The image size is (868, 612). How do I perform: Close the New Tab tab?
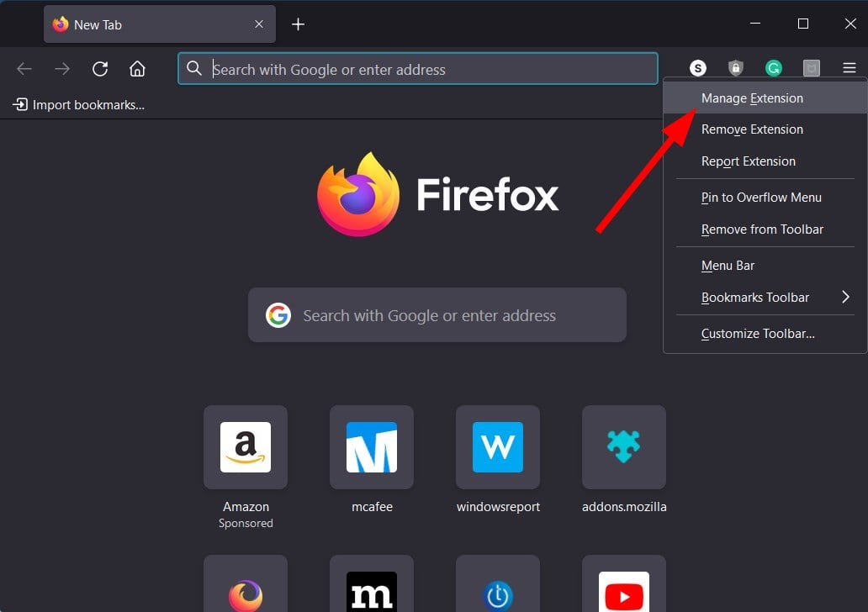click(x=258, y=24)
